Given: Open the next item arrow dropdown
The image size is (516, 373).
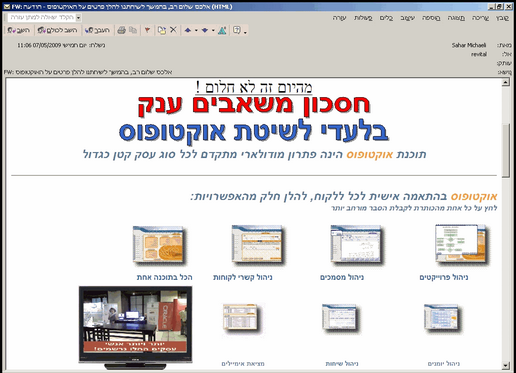Looking at the screenshot, I should point(213,30).
